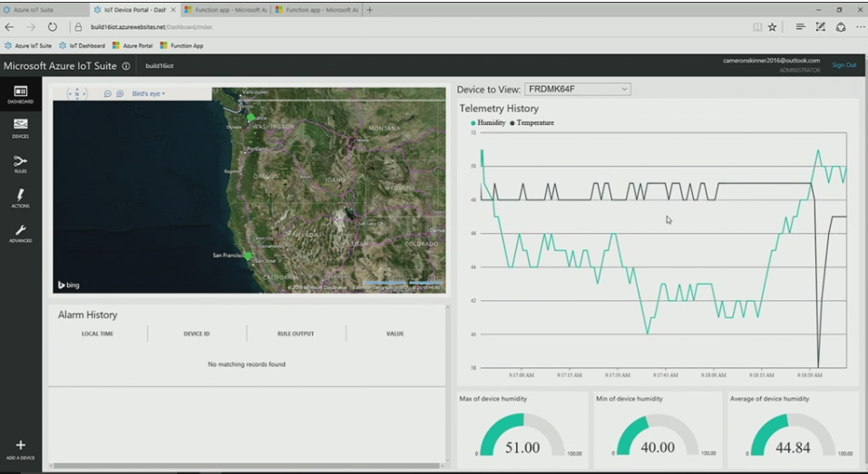Click the Value column header
Image resolution: width=868 pixels, height=474 pixels.
pos(395,334)
